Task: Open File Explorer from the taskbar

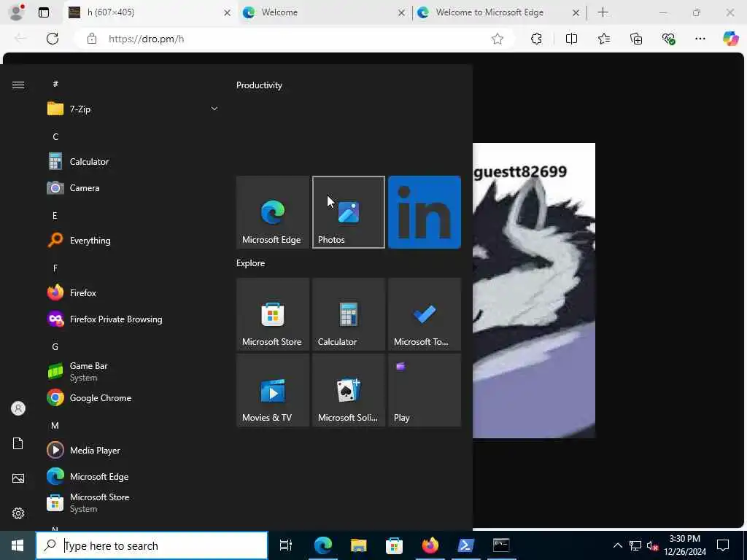Action: coord(359,545)
